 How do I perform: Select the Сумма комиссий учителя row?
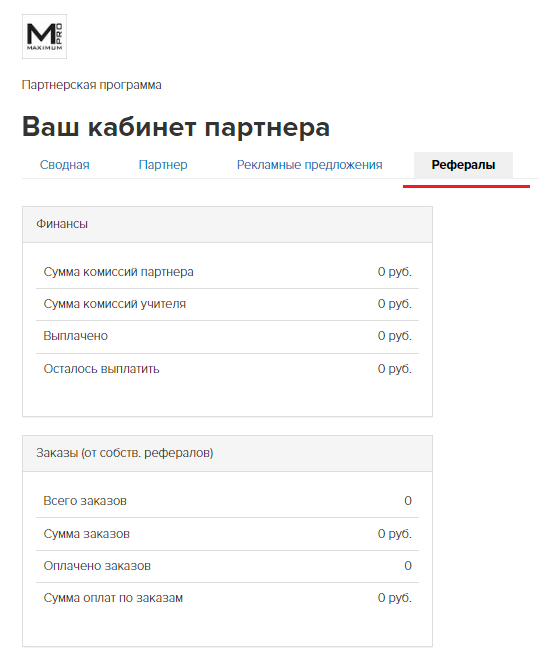(227, 304)
